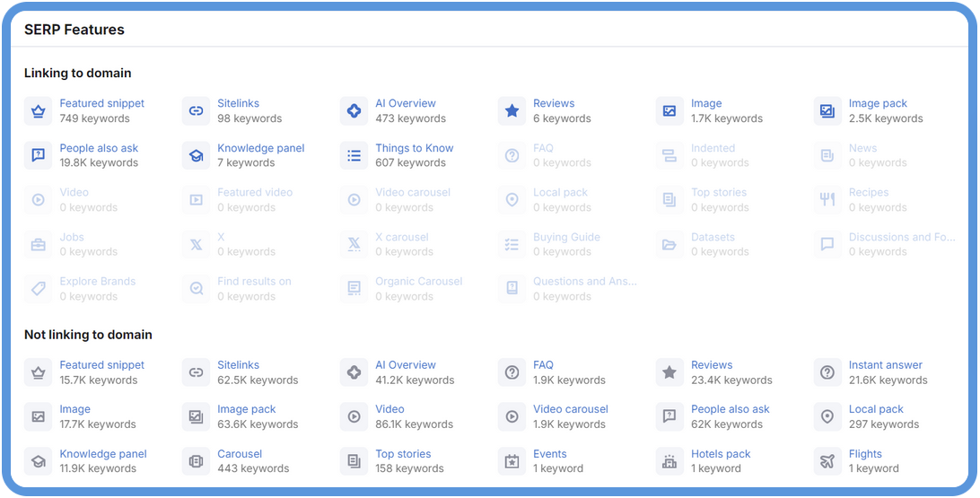This screenshot has width=980, height=498.
Task: Select the Things to Know list icon
Action: [354, 156]
